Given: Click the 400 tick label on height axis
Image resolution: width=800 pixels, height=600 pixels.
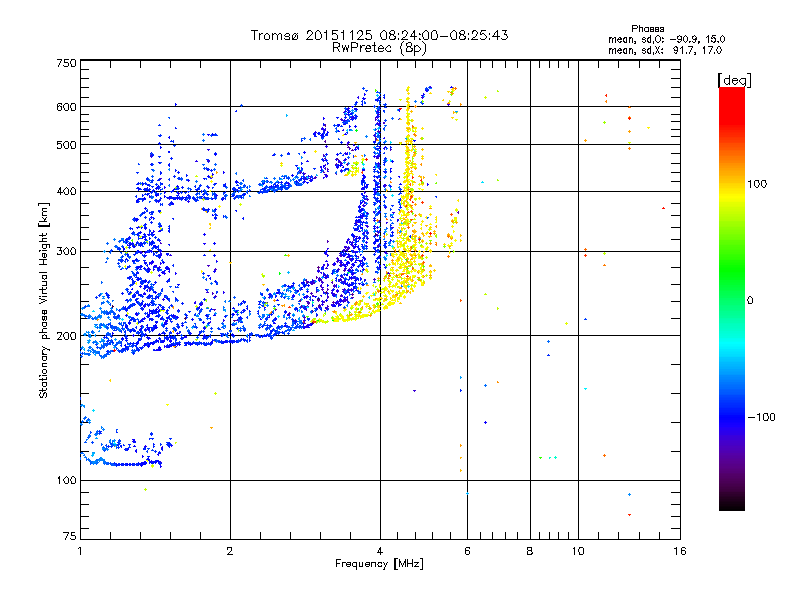Looking at the screenshot, I should point(67,192).
